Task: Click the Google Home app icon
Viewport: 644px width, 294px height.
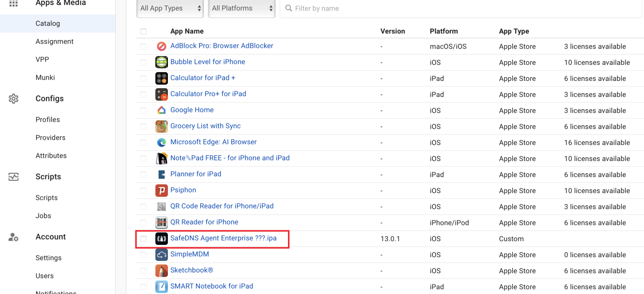Action: point(161,110)
